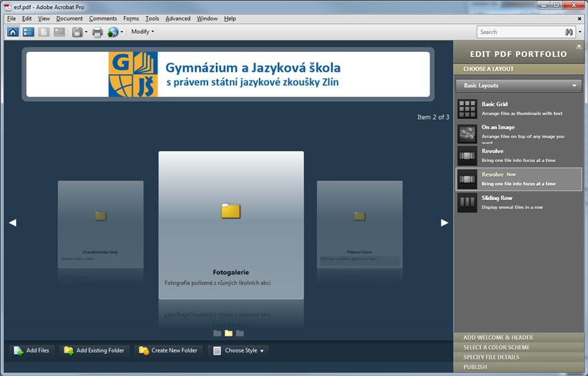Switch to the list details view icon
This screenshot has height=376, width=588.
tap(28, 32)
